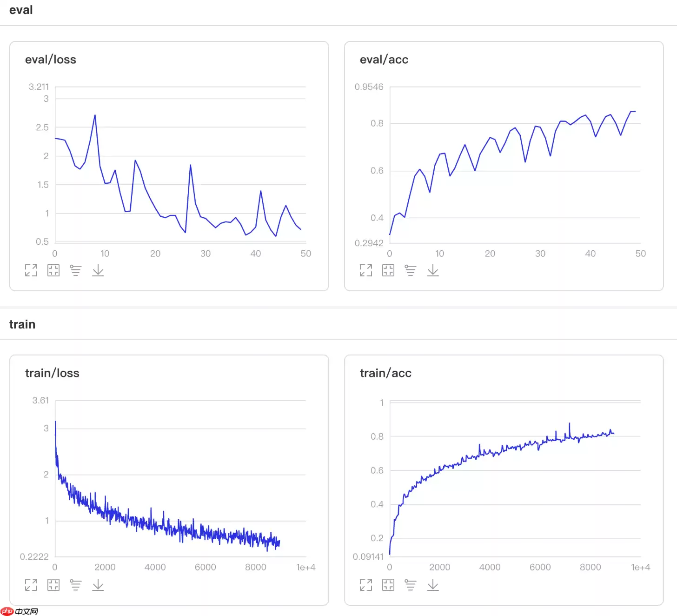Collapse the train section header

22,324
